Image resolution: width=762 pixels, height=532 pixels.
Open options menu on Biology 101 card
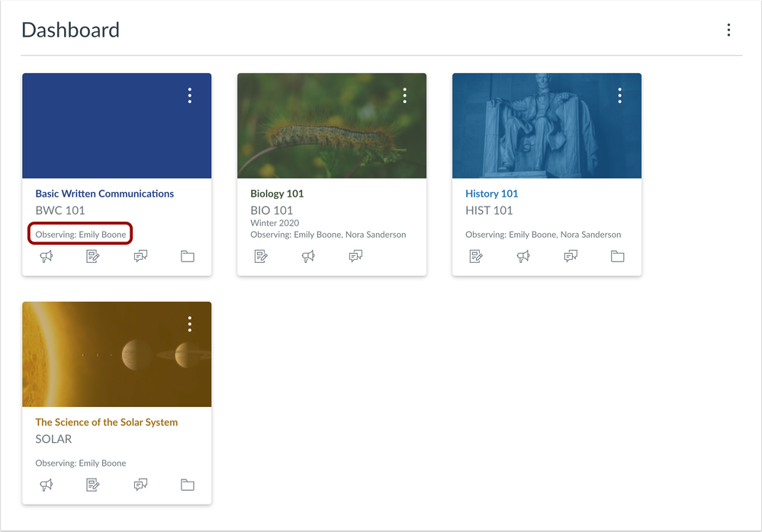pyautogui.click(x=405, y=95)
